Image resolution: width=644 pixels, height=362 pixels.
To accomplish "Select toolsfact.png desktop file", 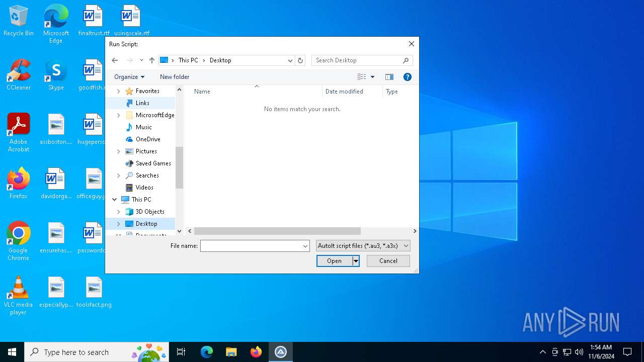I will pyautogui.click(x=94, y=293).
